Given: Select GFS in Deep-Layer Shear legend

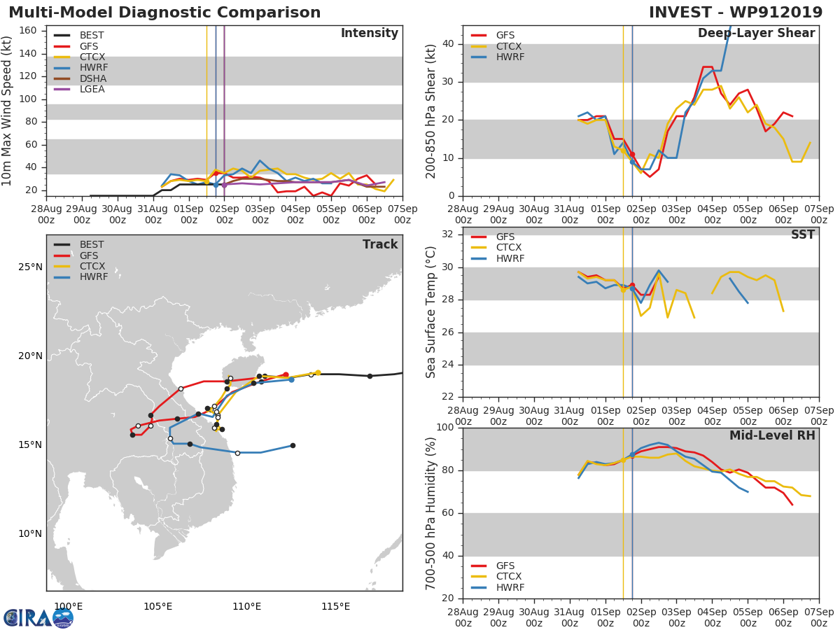Looking at the screenshot, I should (x=494, y=35).
